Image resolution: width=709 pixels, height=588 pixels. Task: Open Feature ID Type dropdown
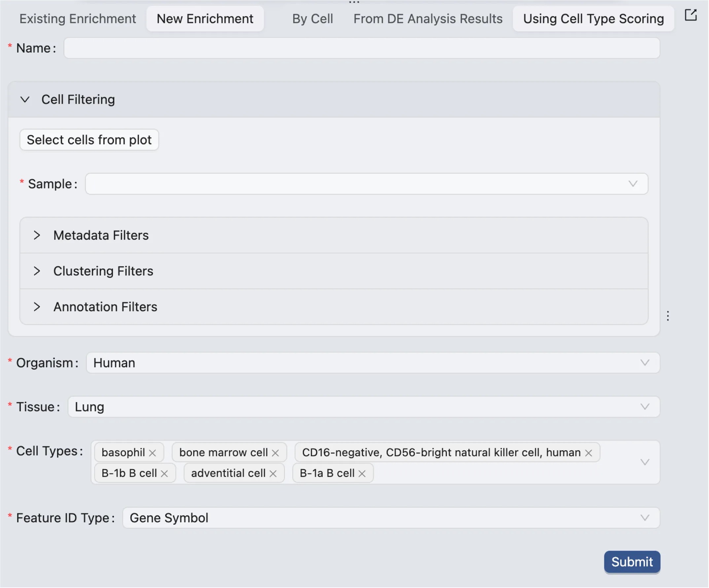391,518
